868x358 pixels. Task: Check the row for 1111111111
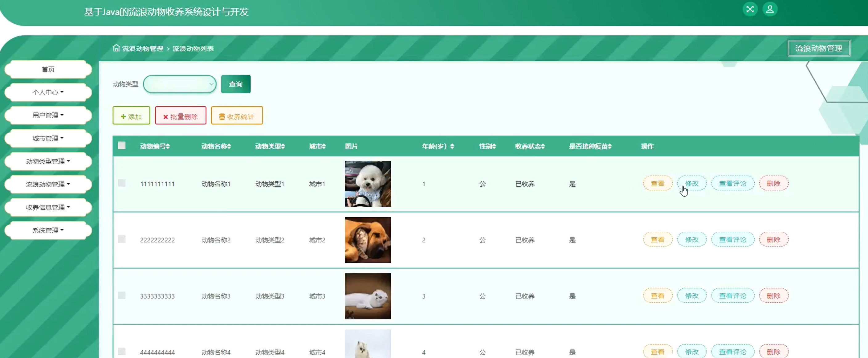(x=122, y=183)
